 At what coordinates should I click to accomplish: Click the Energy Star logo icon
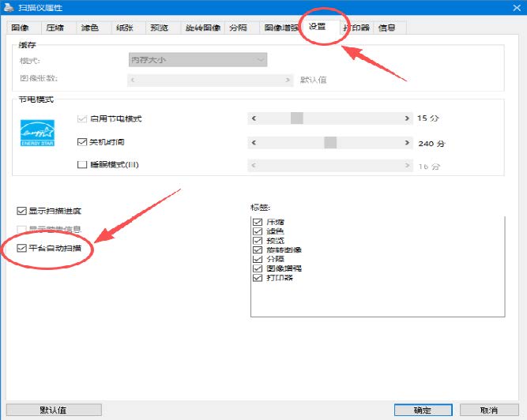click(x=37, y=133)
